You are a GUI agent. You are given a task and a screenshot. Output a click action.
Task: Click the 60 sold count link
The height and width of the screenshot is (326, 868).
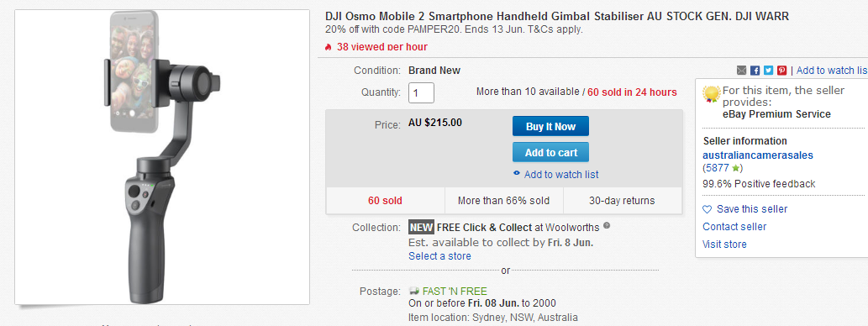coord(385,200)
